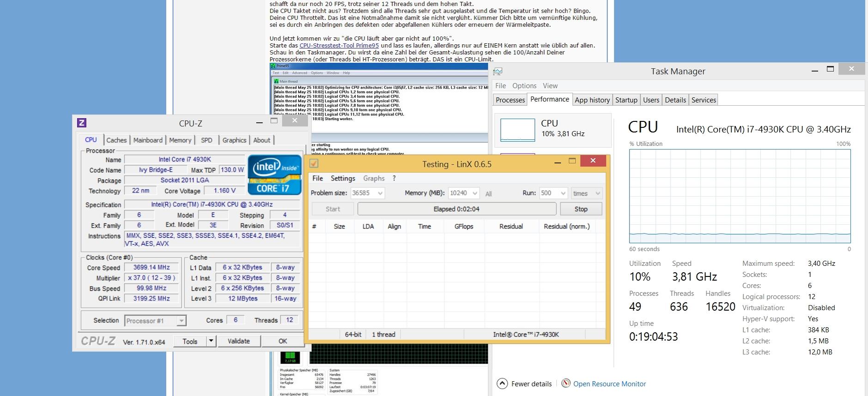The width and height of the screenshot is (868, 396).
Task: Open the Details tab in Task Manager
Action: pos(675,100)
